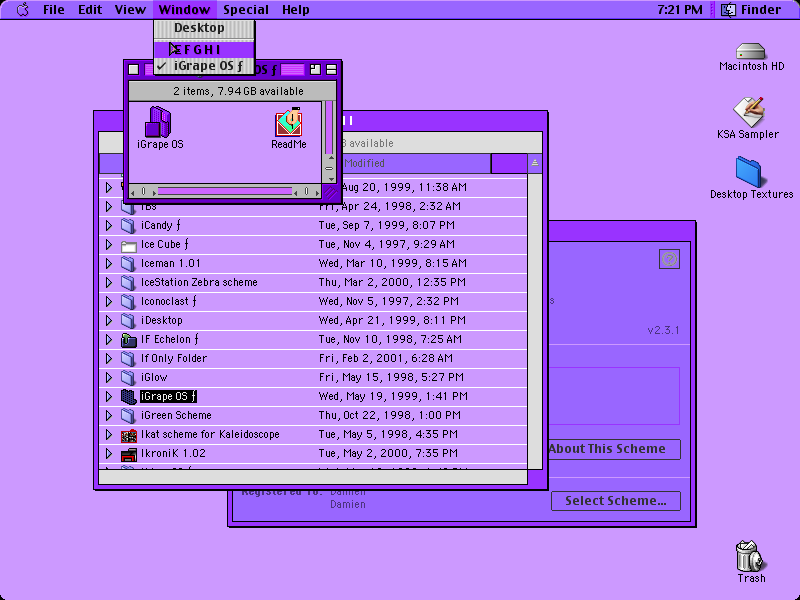Screen dimensions: 800x600
Task: Expand the iDesktop disclosure triangle
Action: [109, 320]
